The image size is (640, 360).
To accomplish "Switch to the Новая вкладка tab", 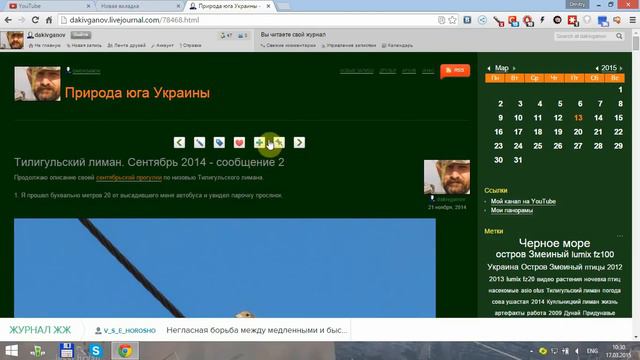I will click(139, 6).
